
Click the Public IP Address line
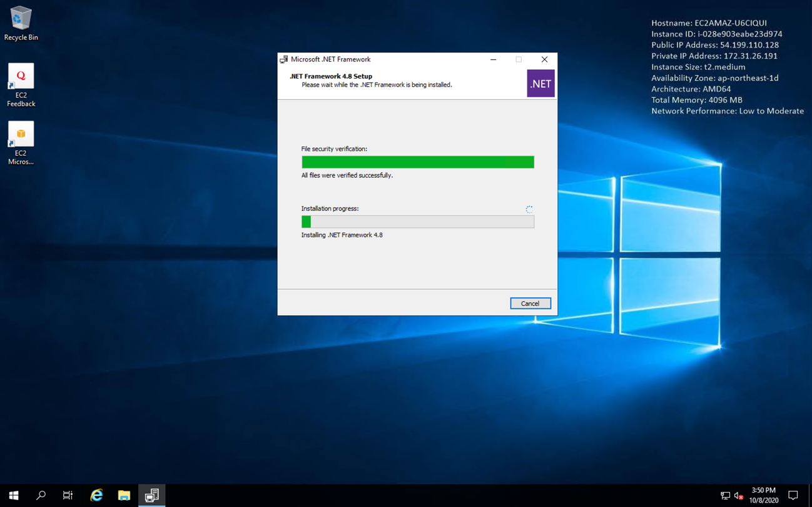pos(715,45)
